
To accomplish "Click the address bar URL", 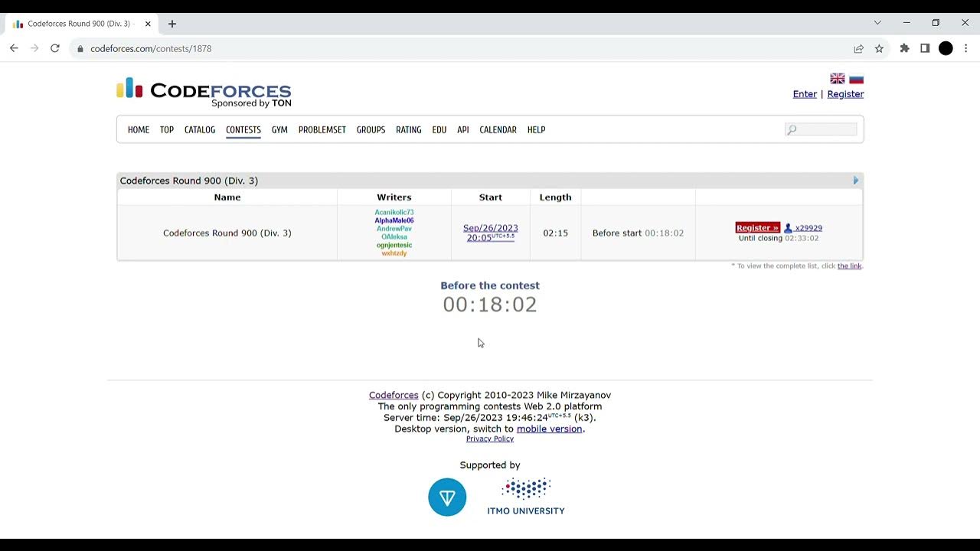I will coord(151,48).
